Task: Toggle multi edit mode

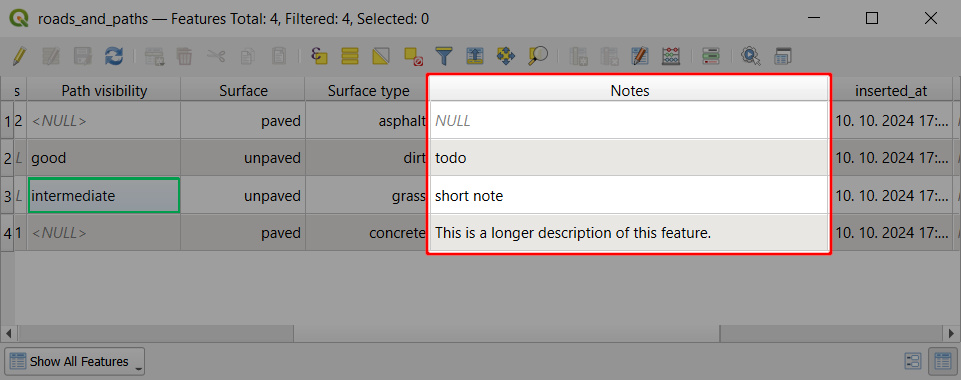Action: [51, 56]
